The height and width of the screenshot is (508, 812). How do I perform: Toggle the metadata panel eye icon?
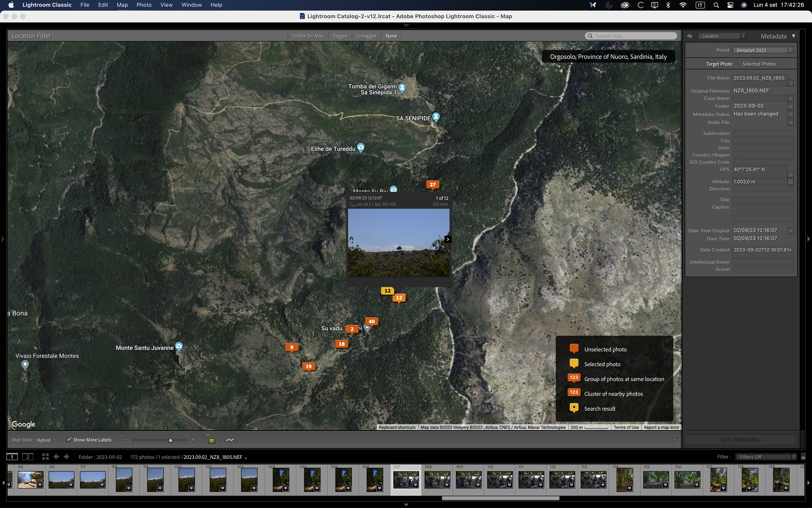point(690,36)
